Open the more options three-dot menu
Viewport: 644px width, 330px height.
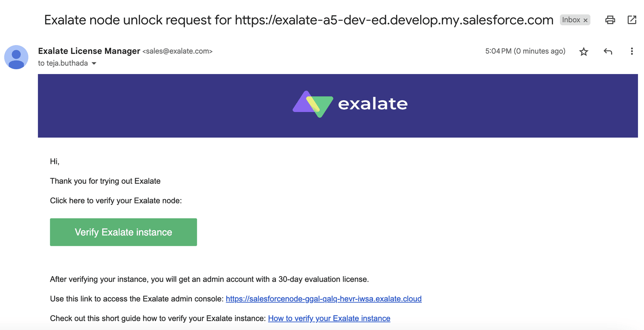click(632, 51)
